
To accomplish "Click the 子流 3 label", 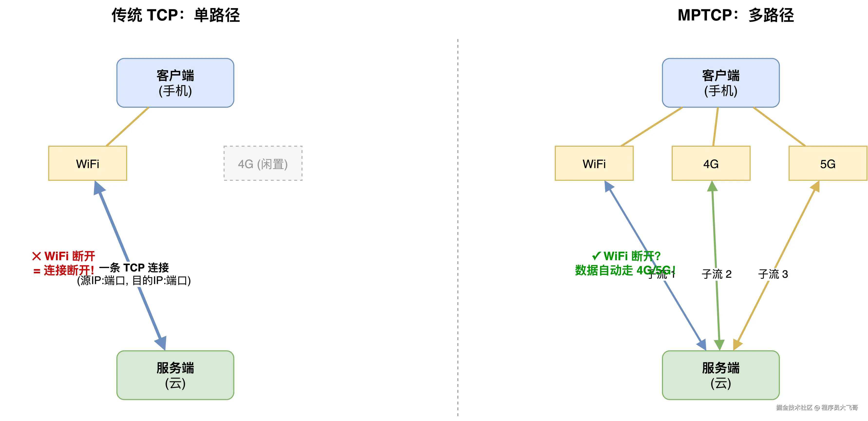I will click(773, 274).
